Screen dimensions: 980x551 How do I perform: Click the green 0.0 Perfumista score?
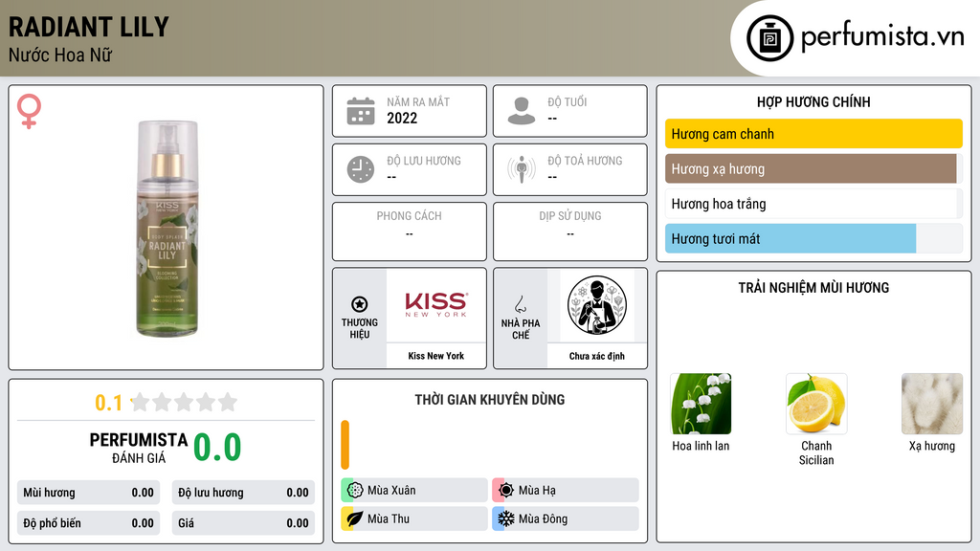coord(217,448)
